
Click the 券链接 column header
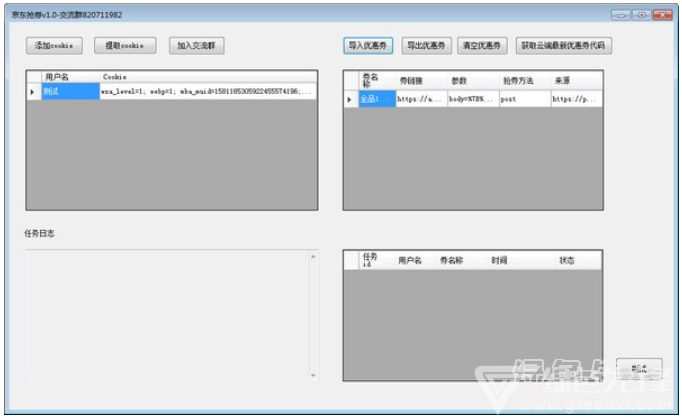(421, 80)
